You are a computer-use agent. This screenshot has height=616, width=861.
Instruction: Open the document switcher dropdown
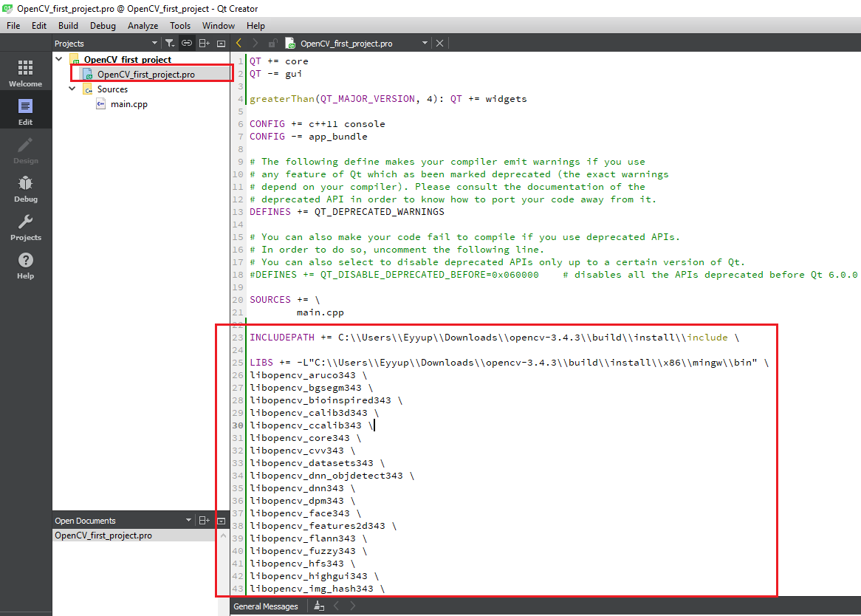pyautogui.click(x=425, y=43)
